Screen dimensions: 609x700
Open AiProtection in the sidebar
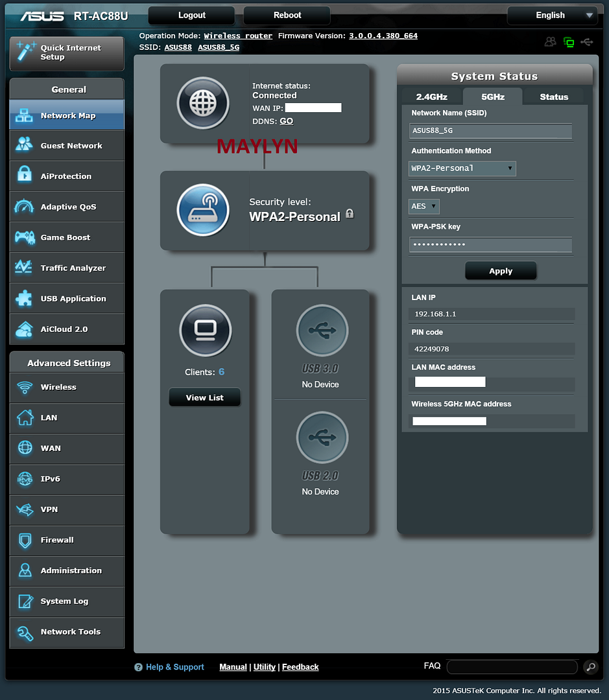click(x=66, y=176)
